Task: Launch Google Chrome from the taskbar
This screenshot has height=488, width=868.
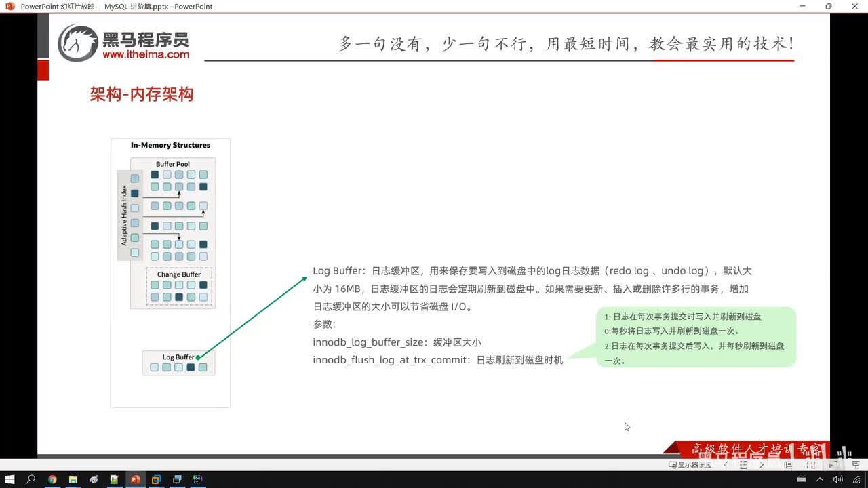Action: point(52,479)
